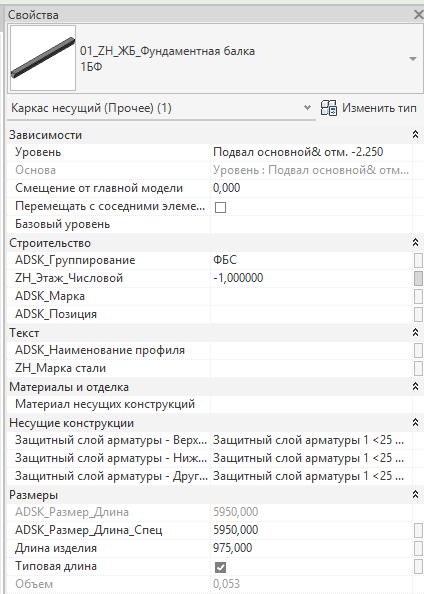424x594 pixels.
Task: Click the Изменить тип edit type icon
Action: pos(329,108)
